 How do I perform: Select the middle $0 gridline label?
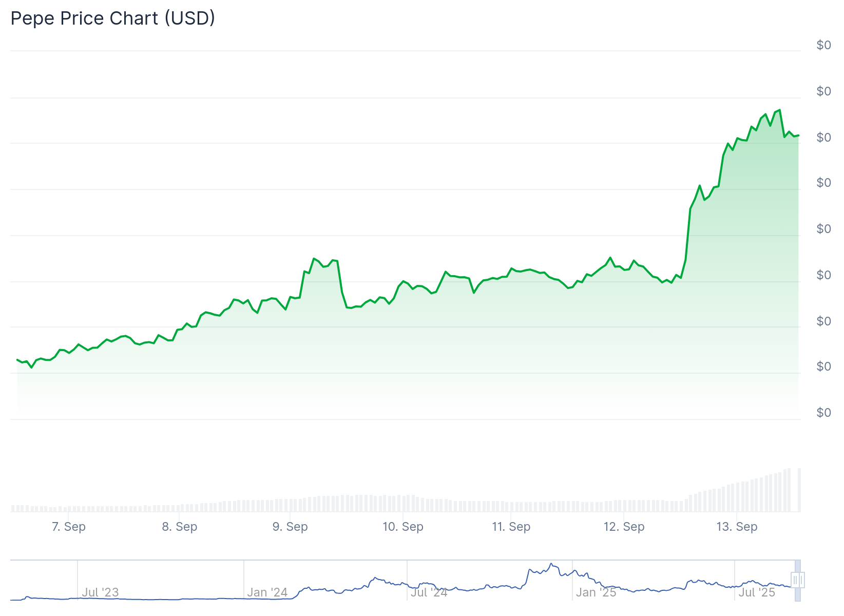825,228
